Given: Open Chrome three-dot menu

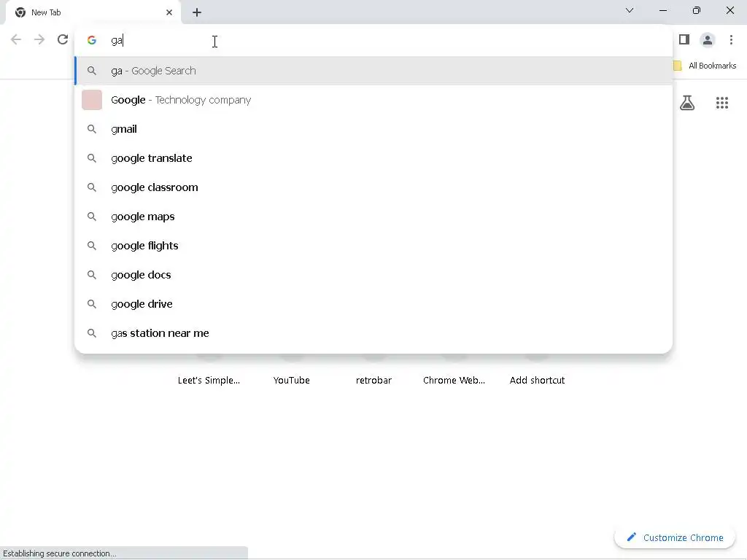Looking at the screenshot, I should 731,39.
